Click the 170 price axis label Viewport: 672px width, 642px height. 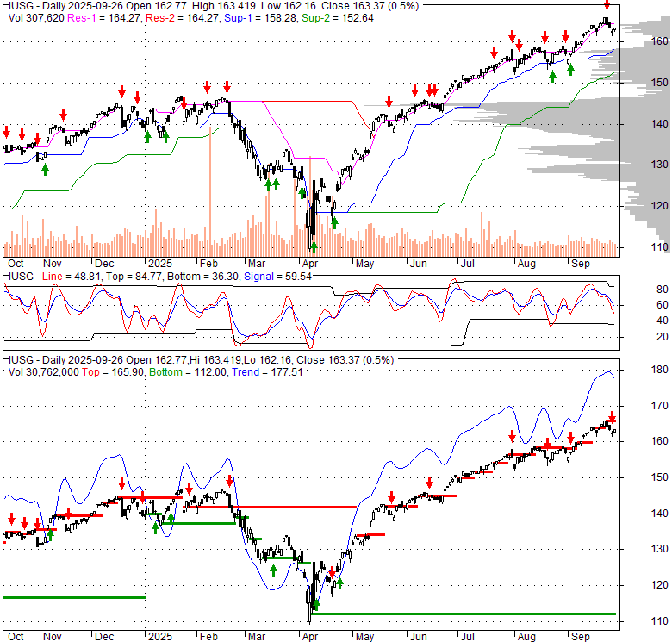tap(659, 405)
